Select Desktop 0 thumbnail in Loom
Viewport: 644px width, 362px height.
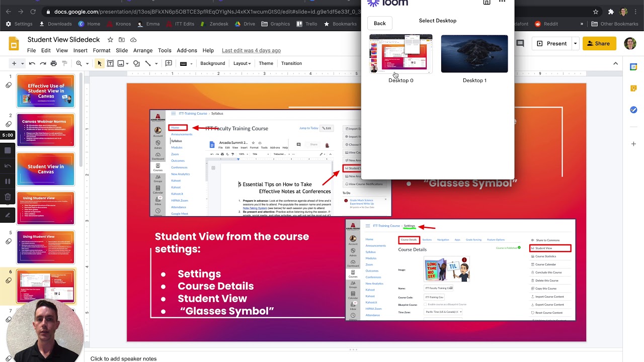tap(401, 54)
